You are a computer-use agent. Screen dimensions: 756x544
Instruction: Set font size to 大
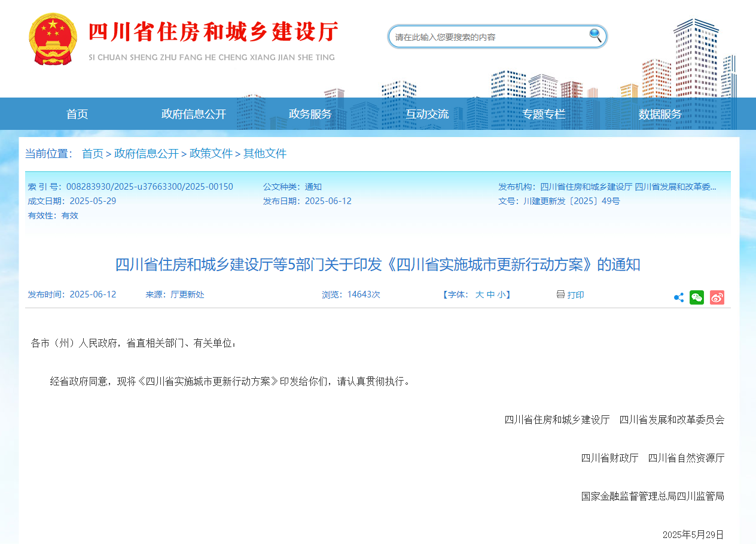pyautogui.click(x=479, y=295)
